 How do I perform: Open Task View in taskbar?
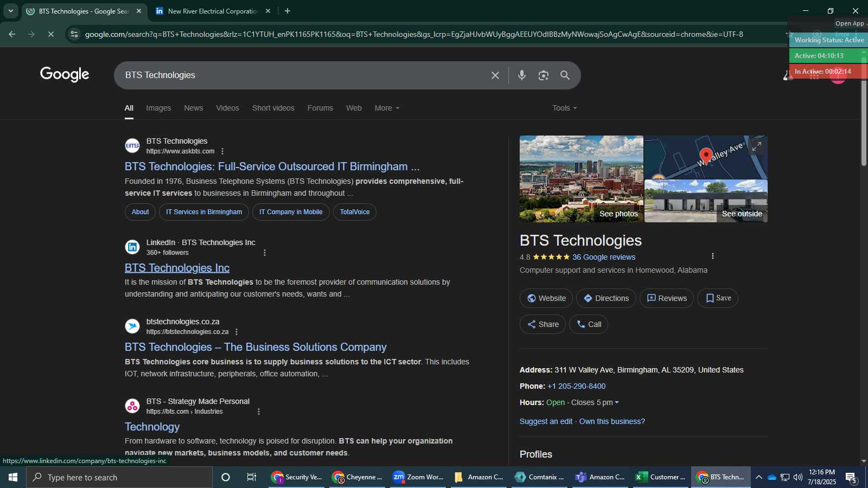click(252, 477)
